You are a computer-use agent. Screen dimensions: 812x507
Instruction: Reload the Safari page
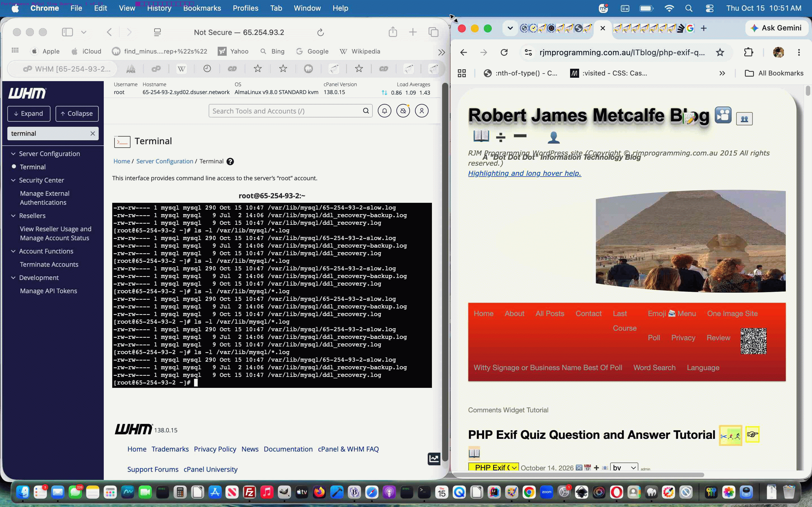[321, 32]
